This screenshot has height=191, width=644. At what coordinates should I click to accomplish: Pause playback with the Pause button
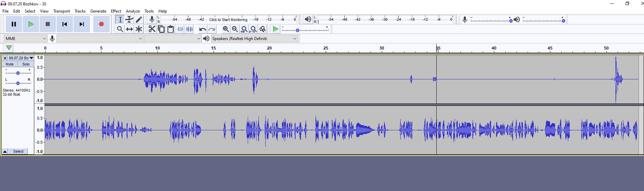[14, 24]
